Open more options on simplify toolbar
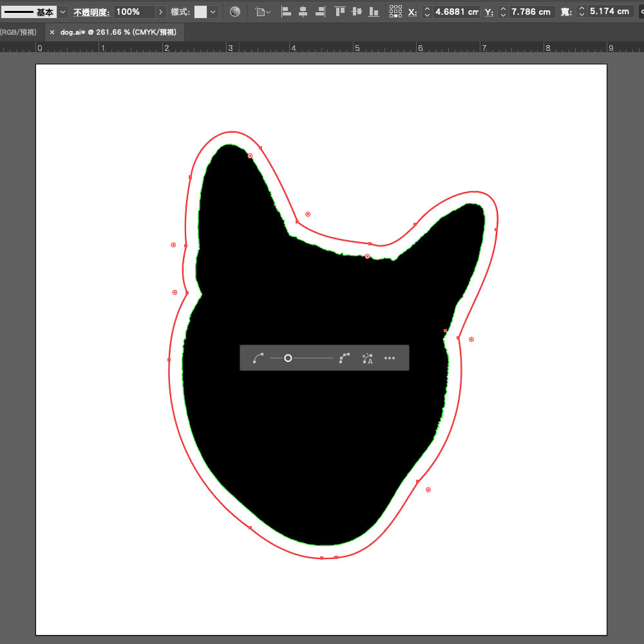 (x=390, y=358)
